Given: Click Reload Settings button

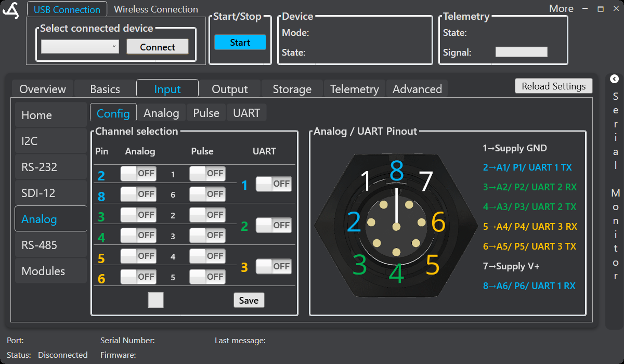Looking at the screenshot, I should click(x=554, y=86).
